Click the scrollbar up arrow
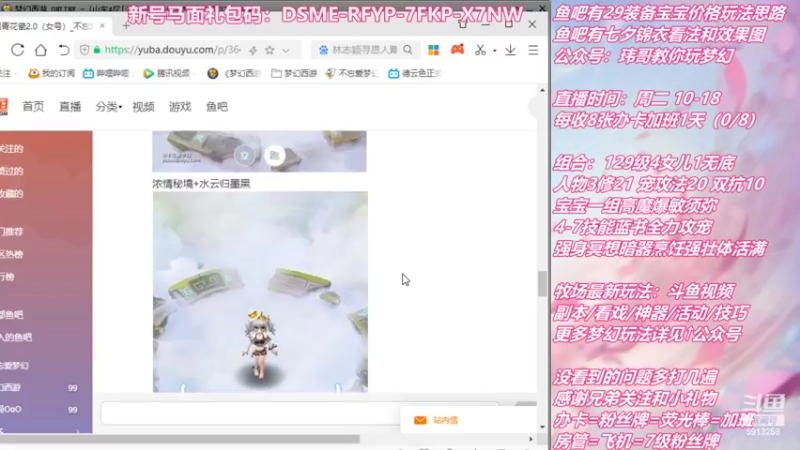Image resolution: width=800 pixels, height=450 pixels. click(542, 90)
